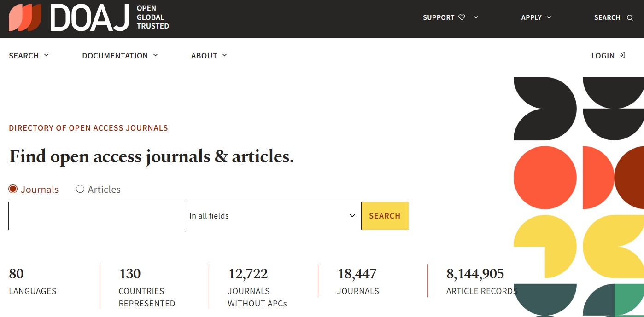The image size is (644, 317).
Task: Select the Journals radio button
Action: pyautogui.click(x=13, y=189)
